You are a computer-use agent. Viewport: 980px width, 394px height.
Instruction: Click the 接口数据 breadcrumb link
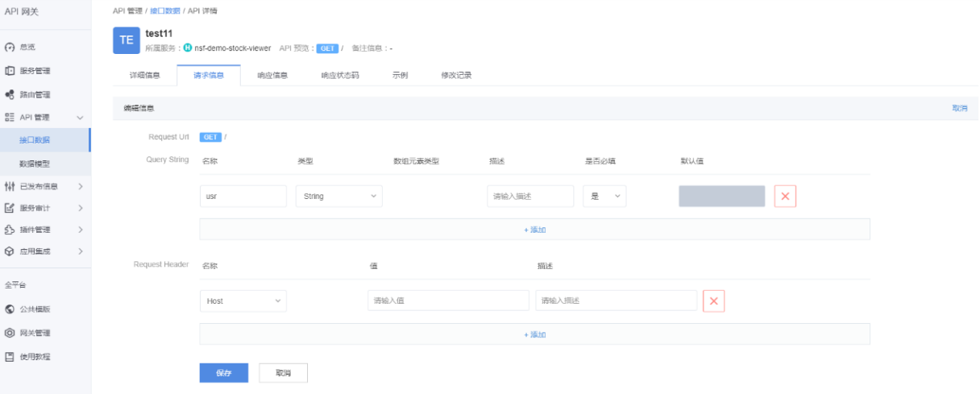[166, 11]
